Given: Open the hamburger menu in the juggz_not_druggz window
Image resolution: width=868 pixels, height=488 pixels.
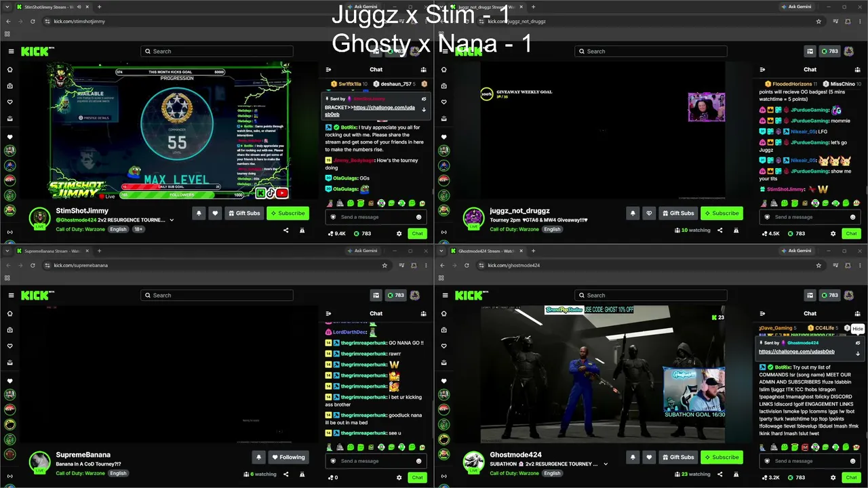Looking at the screenshot, I should pos(444,52).
